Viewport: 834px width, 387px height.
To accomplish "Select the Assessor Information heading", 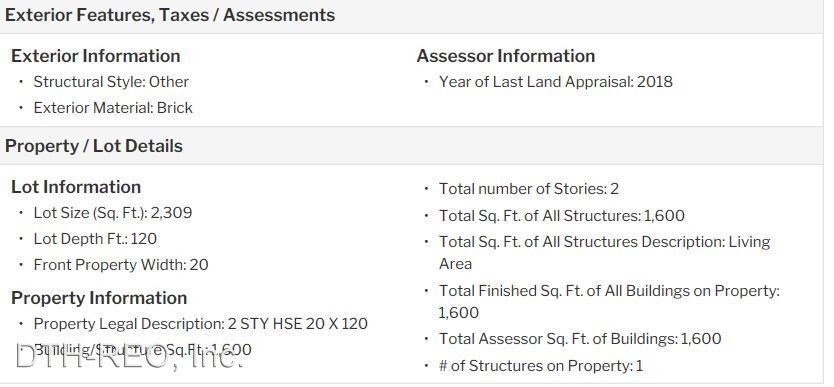I will [x=506, y=56].
